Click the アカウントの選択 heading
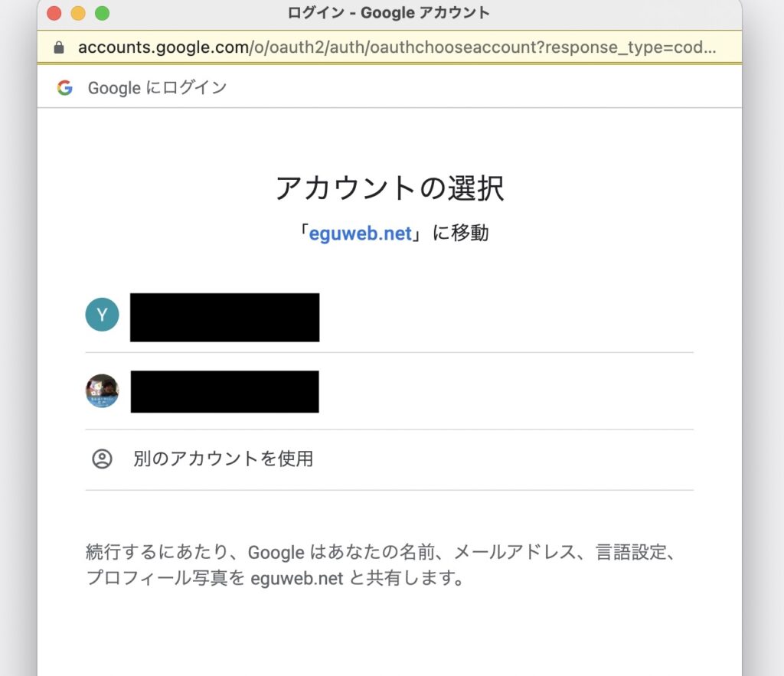This screenshot has width=784, height=676. click(x=389, y=188)
